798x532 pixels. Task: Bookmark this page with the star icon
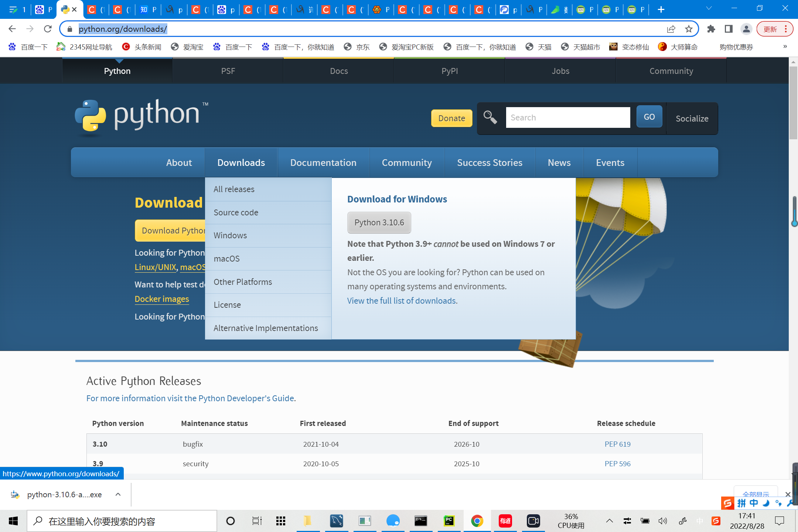[689, 29]
